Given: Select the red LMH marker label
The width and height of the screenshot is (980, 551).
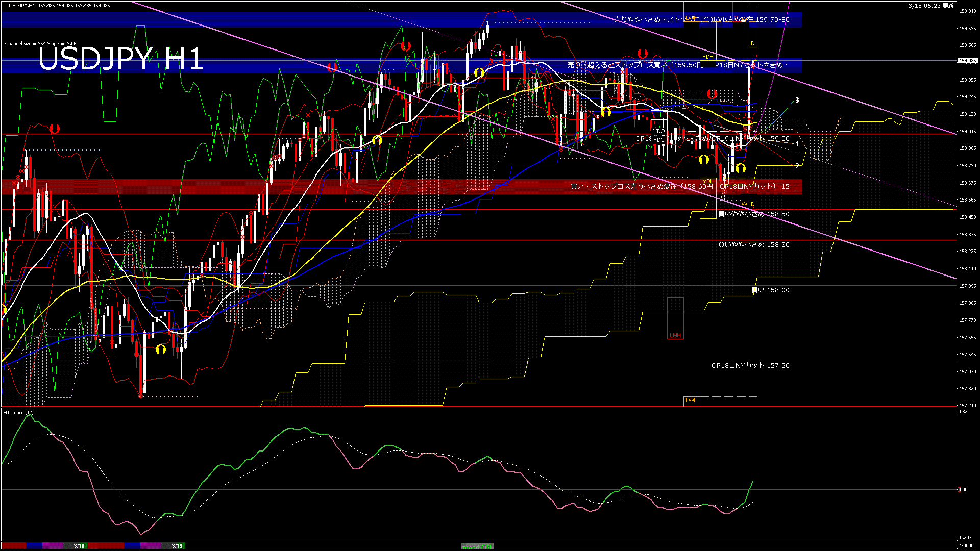Looking at the screenshot, I should [x=675, y=335].
